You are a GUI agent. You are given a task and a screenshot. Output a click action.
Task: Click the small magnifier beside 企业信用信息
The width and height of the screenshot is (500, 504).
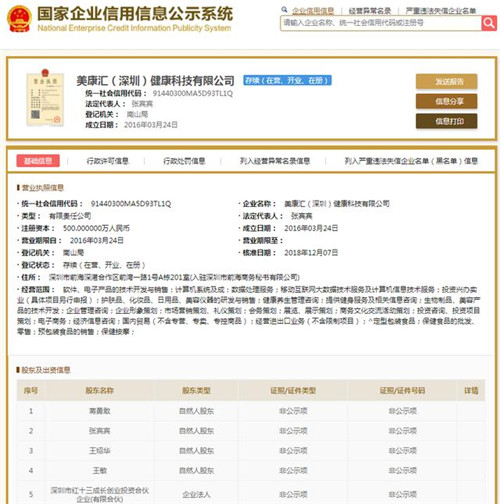coord(284,10)
